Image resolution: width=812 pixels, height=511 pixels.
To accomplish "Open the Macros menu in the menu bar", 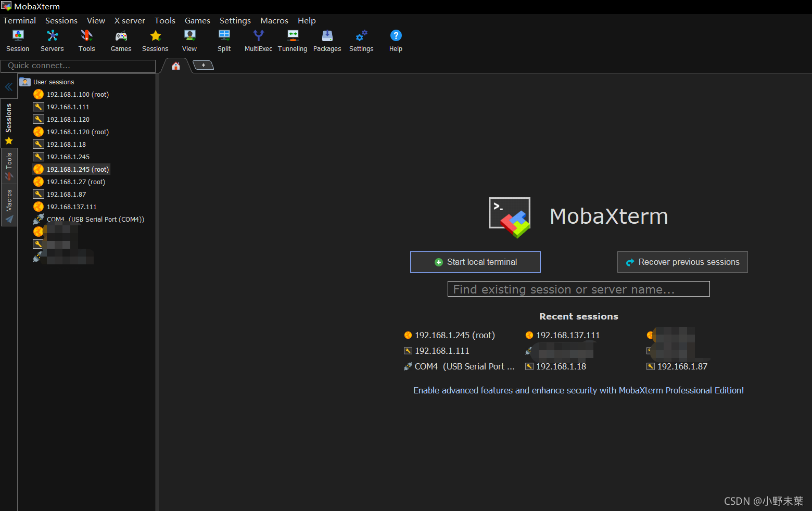I will pos(274,20).
